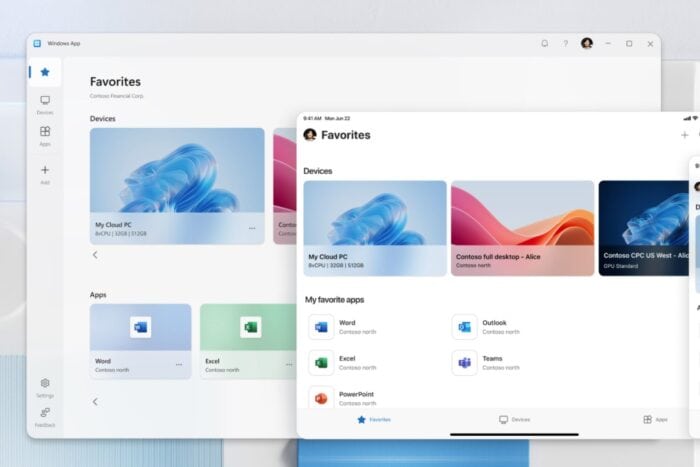Select Favorites tab in tablet bottom bar
The image size is (700, 467).
(374, 420)
